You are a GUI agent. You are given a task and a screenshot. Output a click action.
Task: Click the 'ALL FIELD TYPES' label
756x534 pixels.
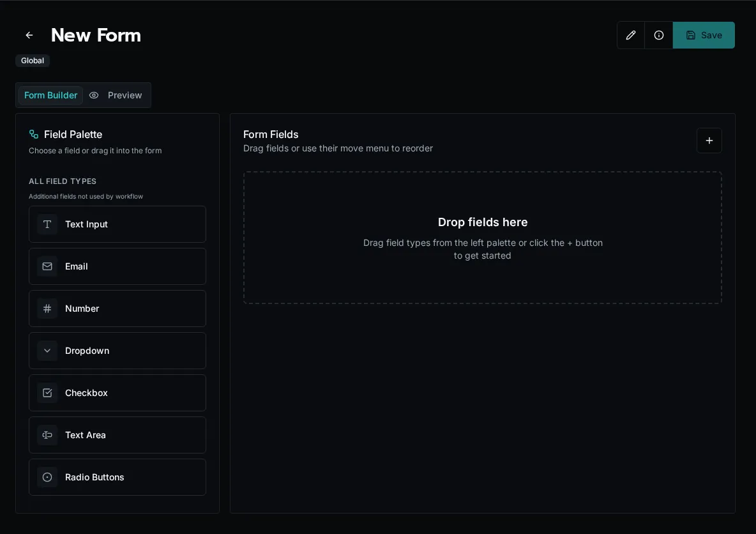[x=63, y=181]
